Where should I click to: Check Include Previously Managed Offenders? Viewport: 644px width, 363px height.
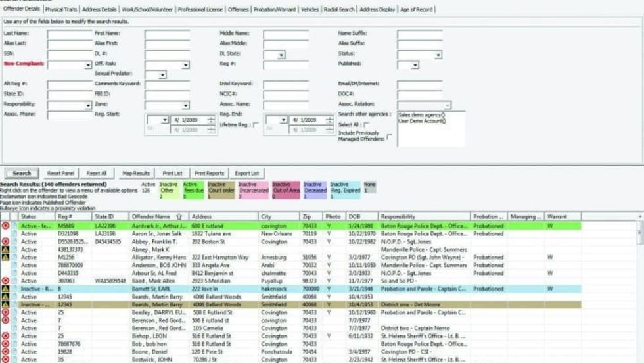[390, 137]
